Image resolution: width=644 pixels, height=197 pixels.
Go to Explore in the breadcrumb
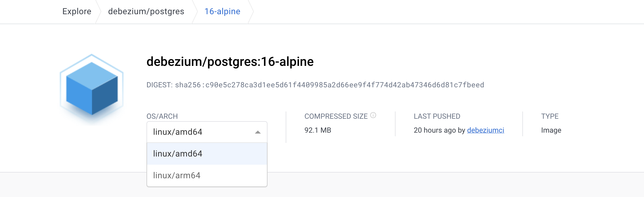77,11
